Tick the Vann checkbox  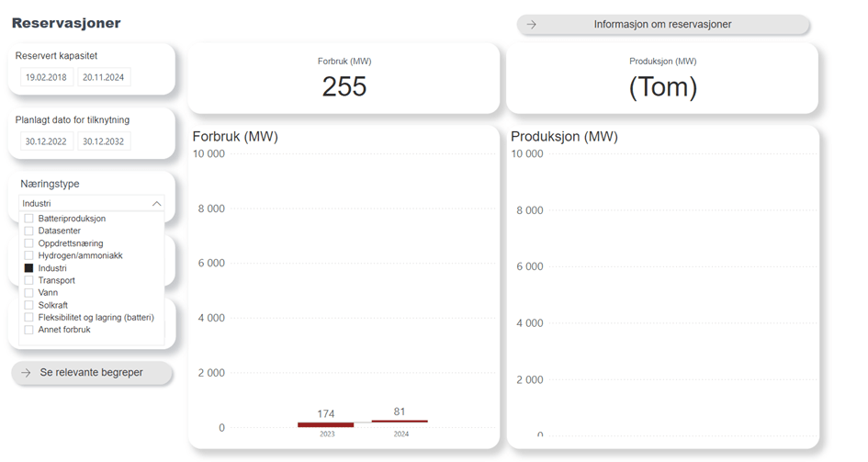click(x=29, y=293)
